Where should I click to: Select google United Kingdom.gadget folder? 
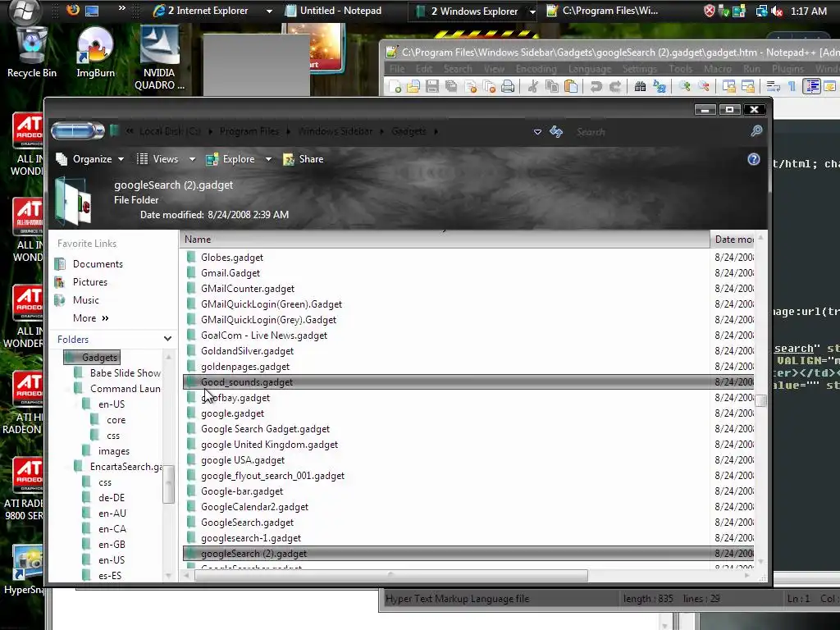[269, 445]
